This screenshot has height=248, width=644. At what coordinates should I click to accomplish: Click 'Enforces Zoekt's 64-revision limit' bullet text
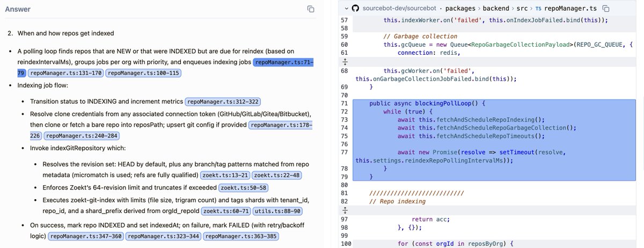tap(129, 188)
